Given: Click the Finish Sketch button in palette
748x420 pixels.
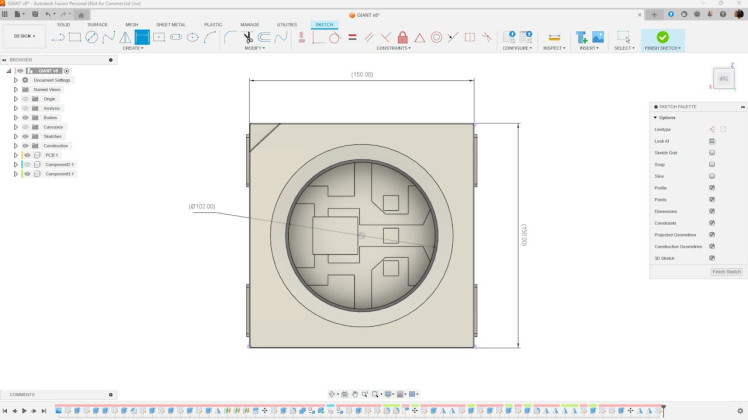Looking at the screenshot, I should (x=726, y=272).
